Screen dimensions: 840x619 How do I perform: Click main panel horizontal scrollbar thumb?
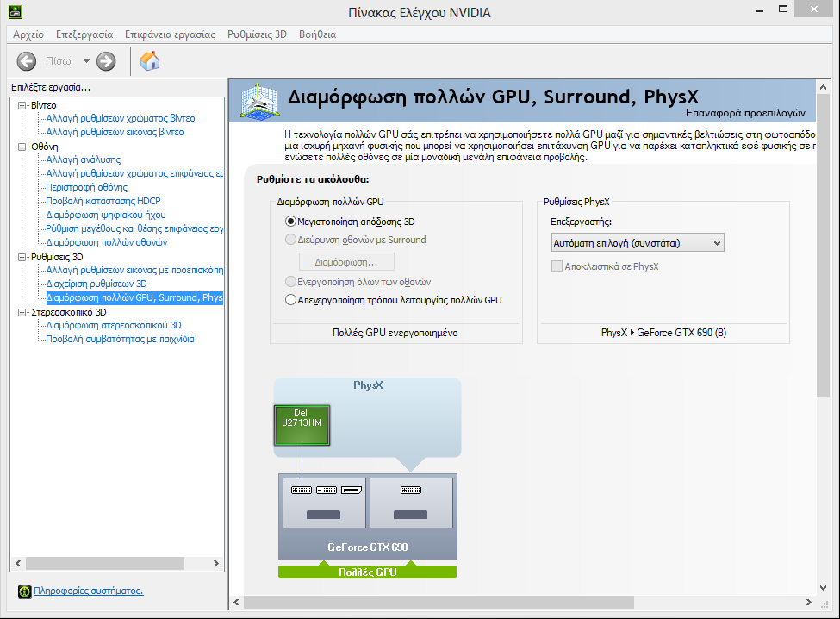click(439, 603)
